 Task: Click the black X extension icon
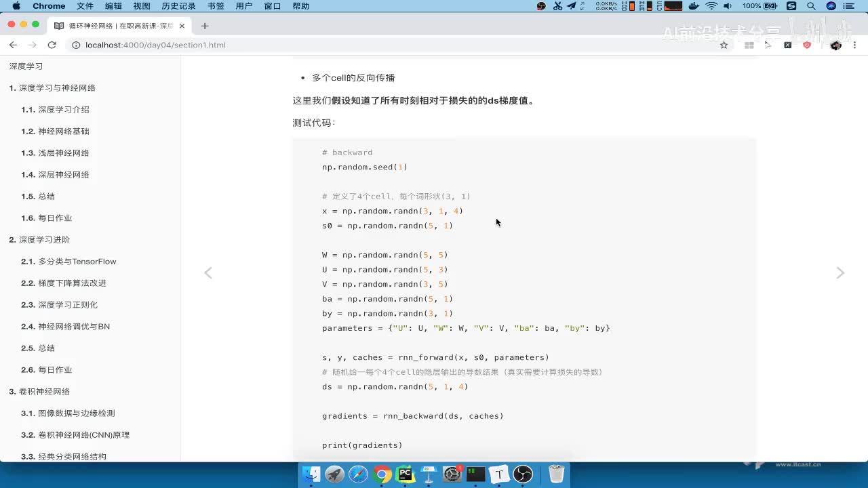coord(787,45)
